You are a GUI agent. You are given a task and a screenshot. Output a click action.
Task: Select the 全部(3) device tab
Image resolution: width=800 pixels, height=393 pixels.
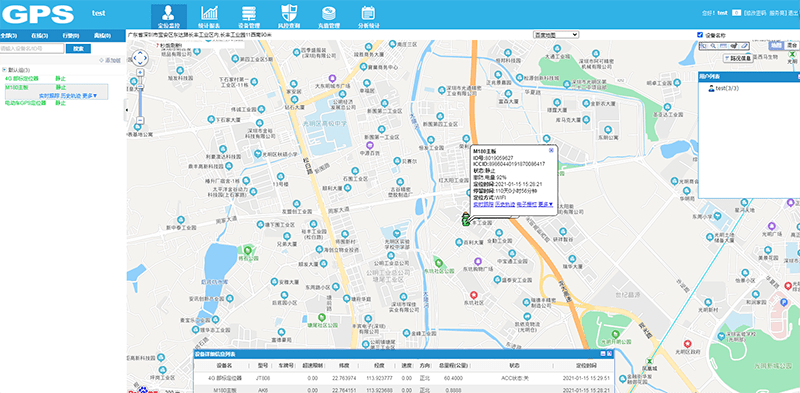(9, 36)
